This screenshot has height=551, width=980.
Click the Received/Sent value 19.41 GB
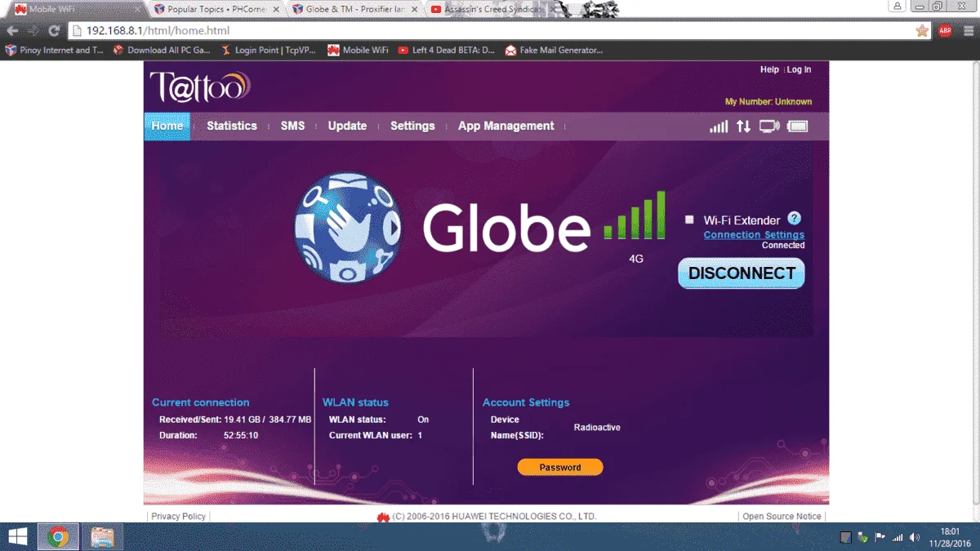(x=243, y=420)
